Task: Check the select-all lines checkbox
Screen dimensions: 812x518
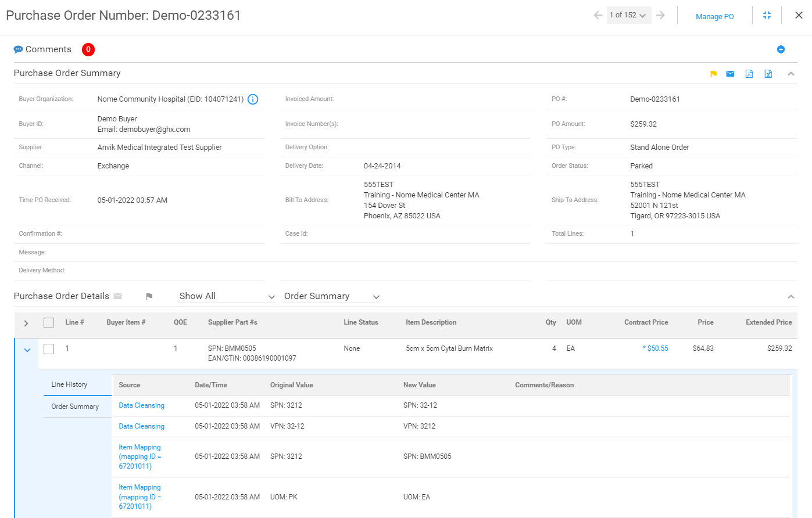Action: pos(49,323)
